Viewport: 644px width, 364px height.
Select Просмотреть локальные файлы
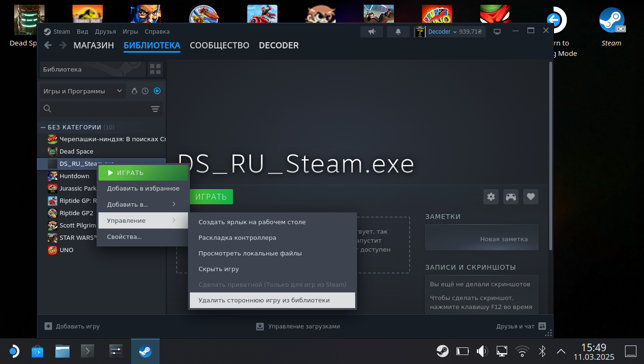pos(272,253)
